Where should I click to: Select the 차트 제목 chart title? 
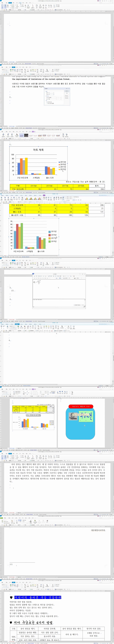pos(38,150)
